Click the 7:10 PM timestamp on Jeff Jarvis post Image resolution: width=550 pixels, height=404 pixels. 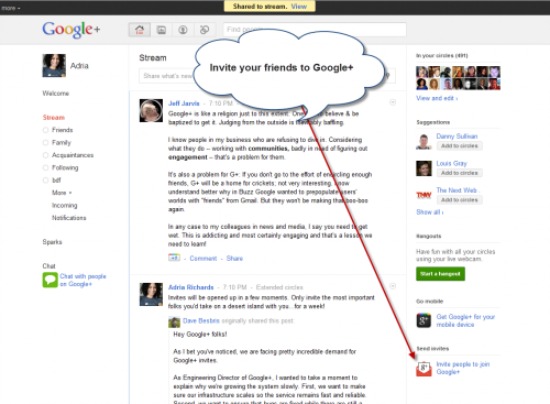pyautogui.click(x=221, y=103)
